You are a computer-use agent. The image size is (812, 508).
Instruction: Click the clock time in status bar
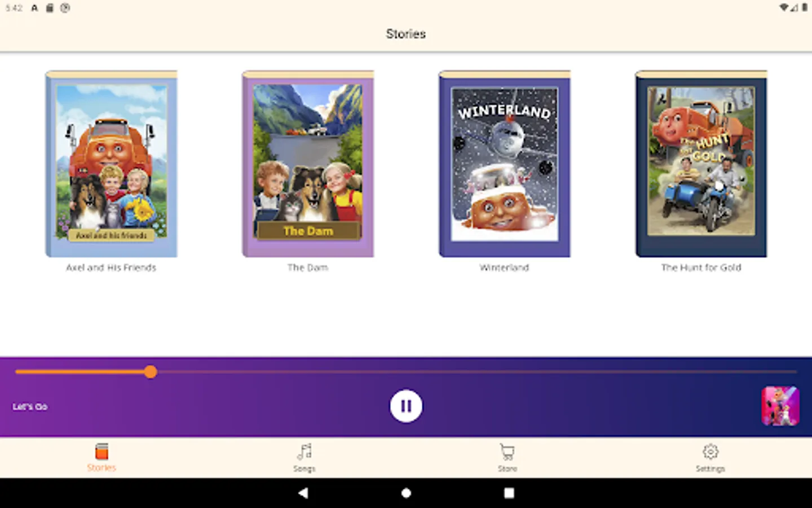click(14, 8)
